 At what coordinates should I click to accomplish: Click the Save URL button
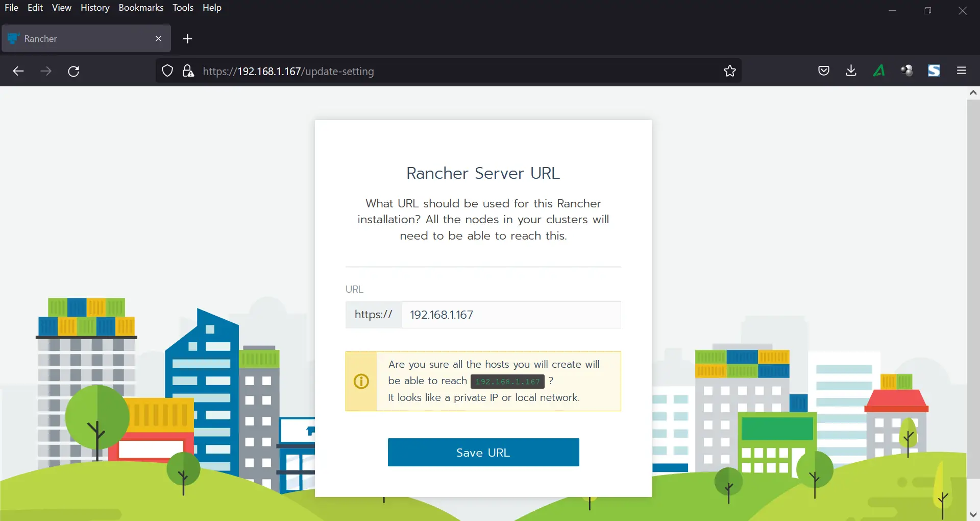pos(483,453)
